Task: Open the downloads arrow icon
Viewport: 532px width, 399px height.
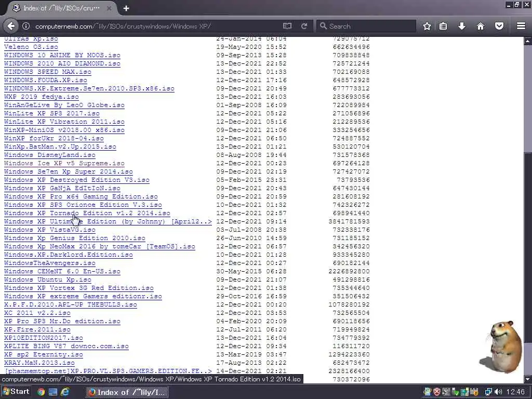Action: point(462,26)
